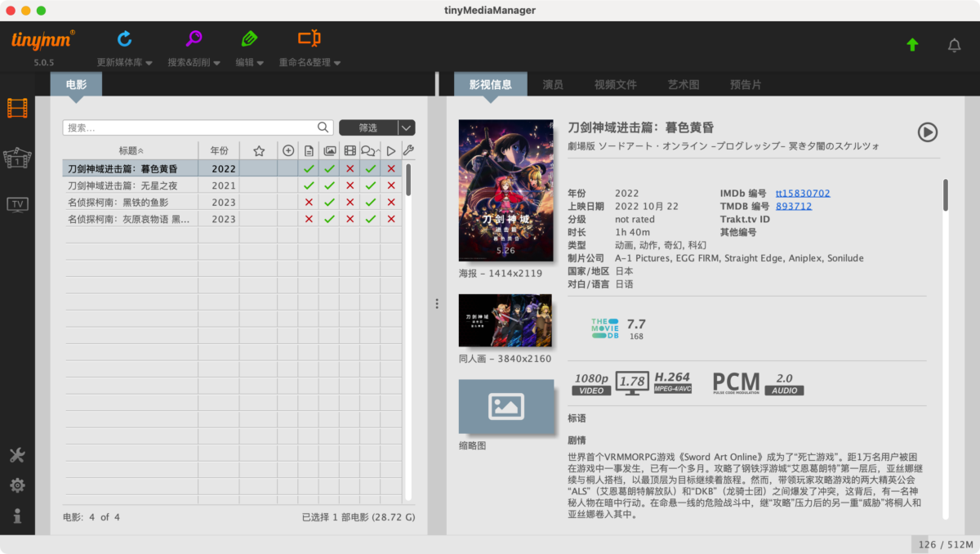The image size is (980, 554).
Task: Open IMDb link tt15830702
Action: pos(803,193)
